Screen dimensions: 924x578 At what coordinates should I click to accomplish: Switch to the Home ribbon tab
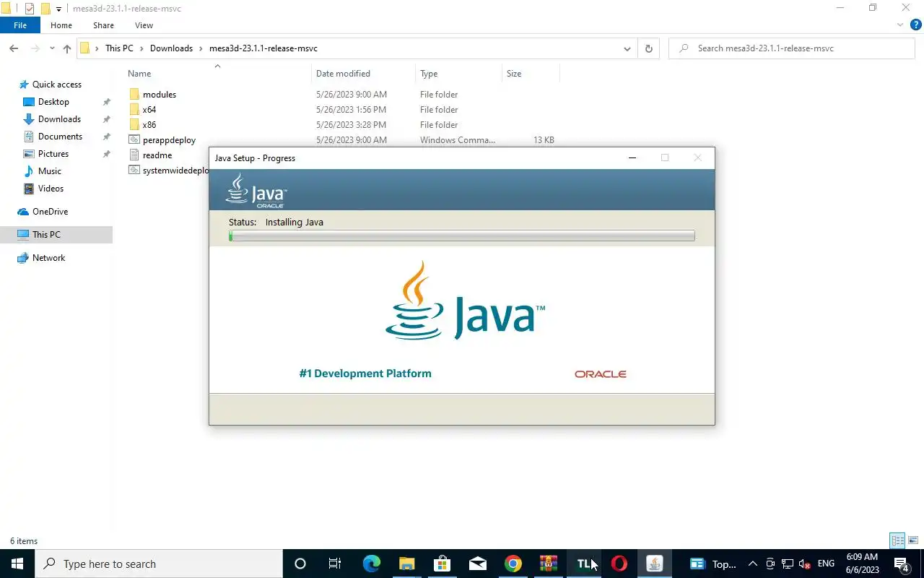click(x=61, y=25)
